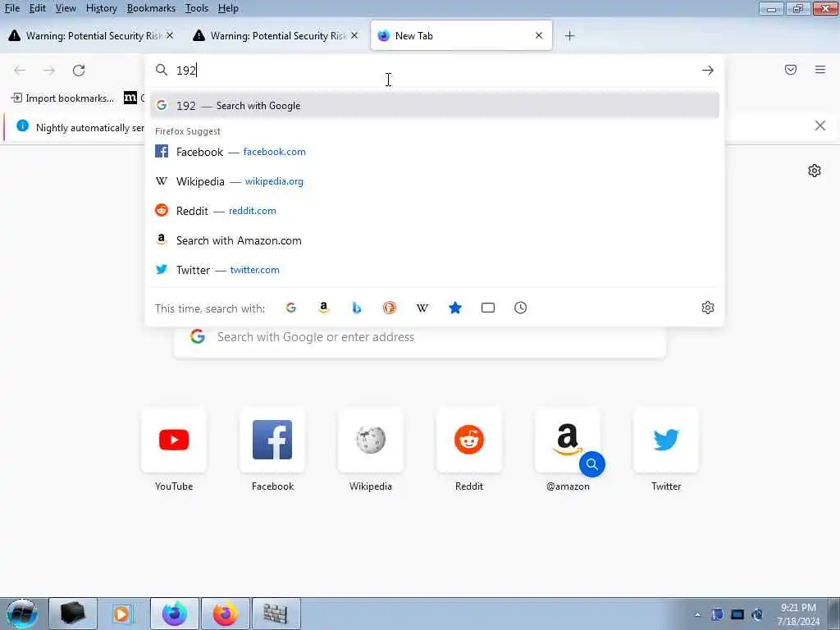Open the Edit menu
This screenshot has width=840, height=630.
37,8
